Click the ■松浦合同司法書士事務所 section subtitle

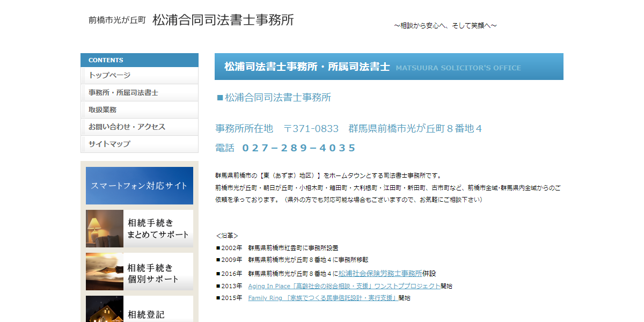(274, 98)
